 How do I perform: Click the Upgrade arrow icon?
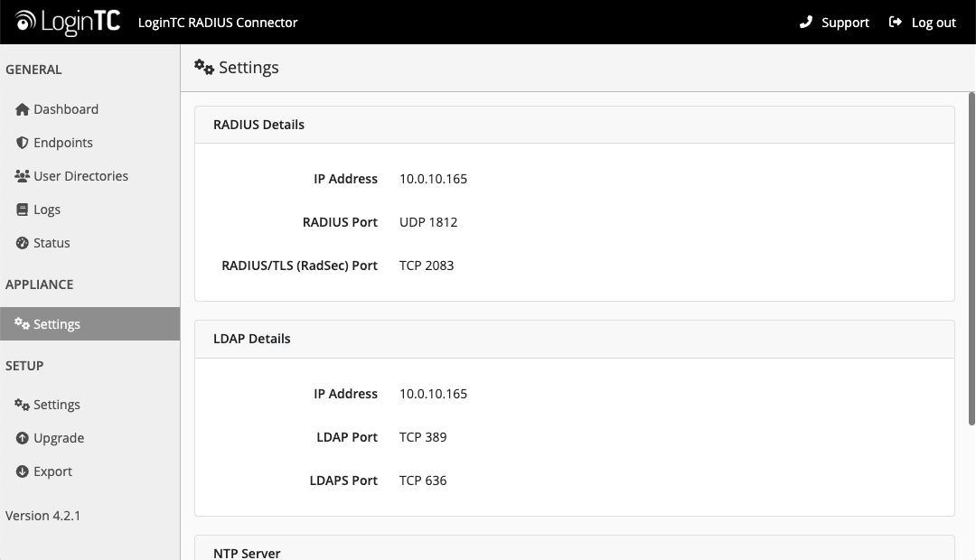click(x=23, y=438)
